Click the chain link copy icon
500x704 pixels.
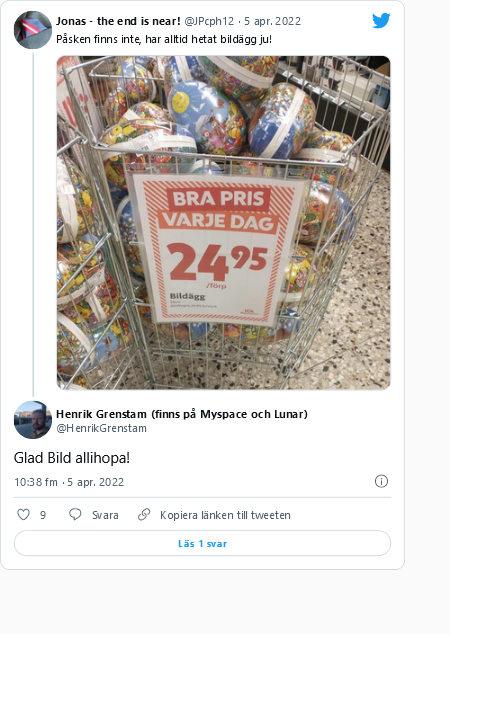point(144,514)
